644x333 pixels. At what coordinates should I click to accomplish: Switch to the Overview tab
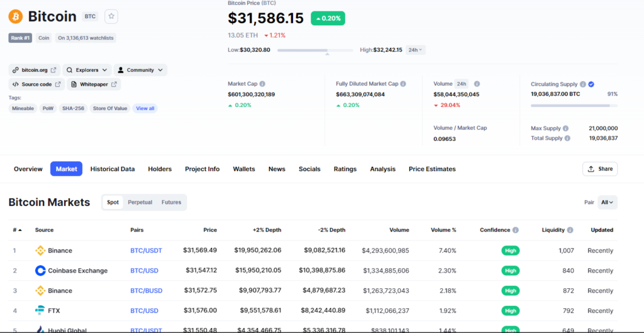pos(28,169)
